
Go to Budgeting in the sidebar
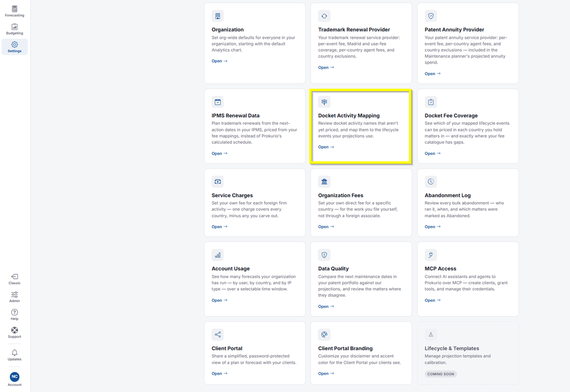[x=14, y=29]
